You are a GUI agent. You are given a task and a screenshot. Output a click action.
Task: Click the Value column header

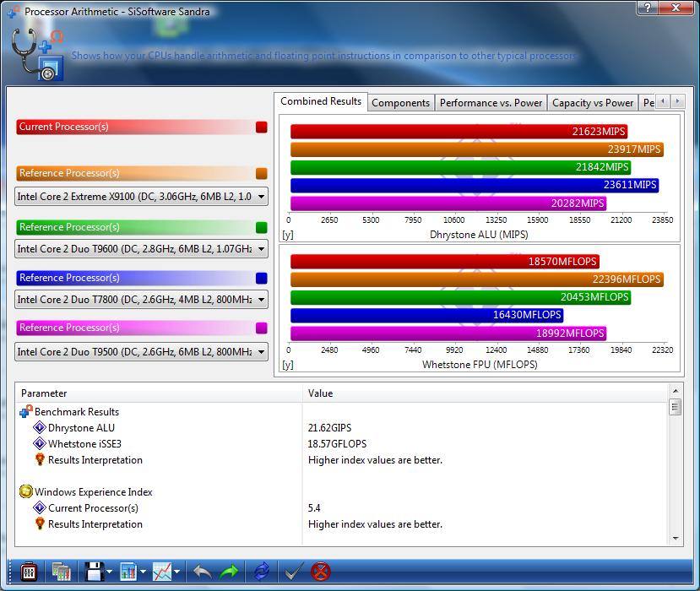click(485, 393)
